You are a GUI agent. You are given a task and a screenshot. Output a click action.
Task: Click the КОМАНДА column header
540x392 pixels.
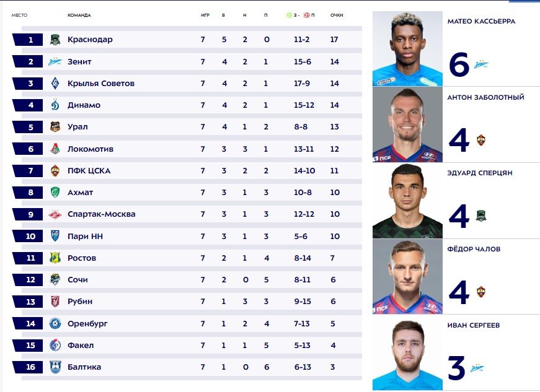tap(79, 15)
